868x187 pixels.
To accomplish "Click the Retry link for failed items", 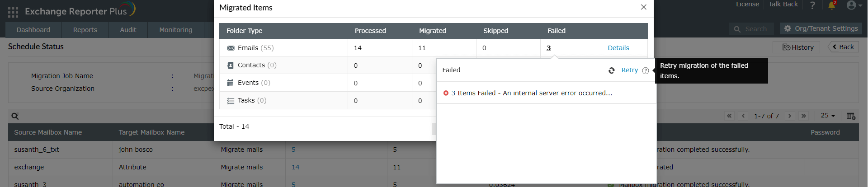I will point(629,70).
